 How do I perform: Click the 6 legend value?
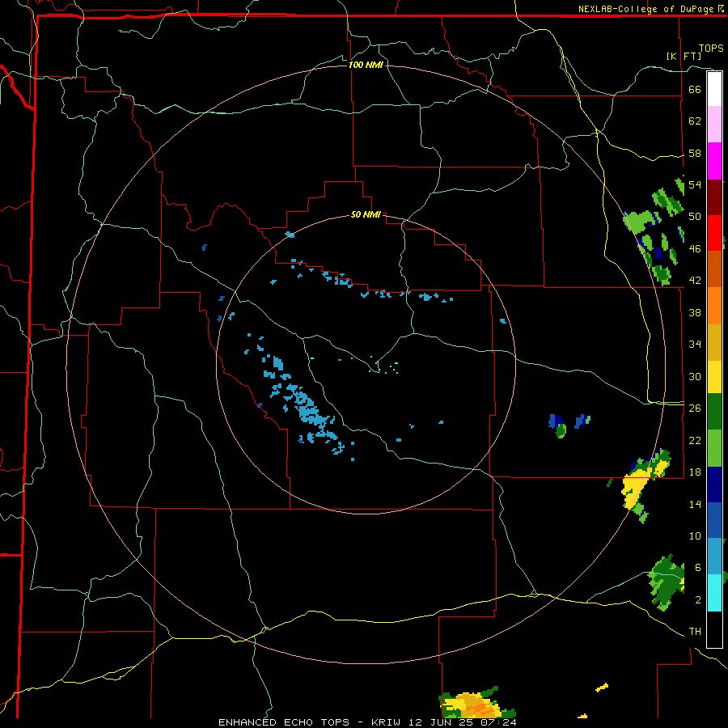tap(698, 568)
